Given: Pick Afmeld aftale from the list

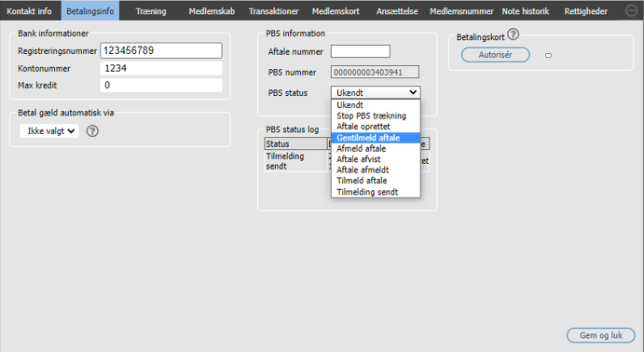Looking at the screenshot, I should pos(376,148).
